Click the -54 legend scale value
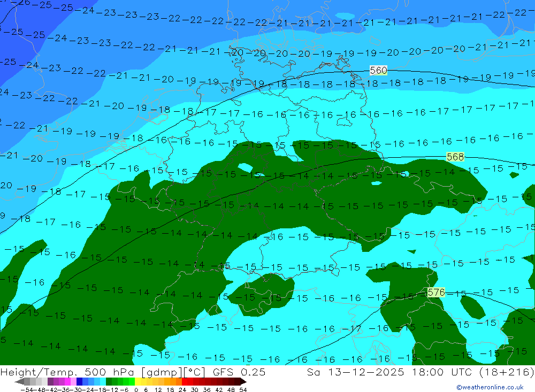This screenshot has width=535, height=392. pos(27,390)
